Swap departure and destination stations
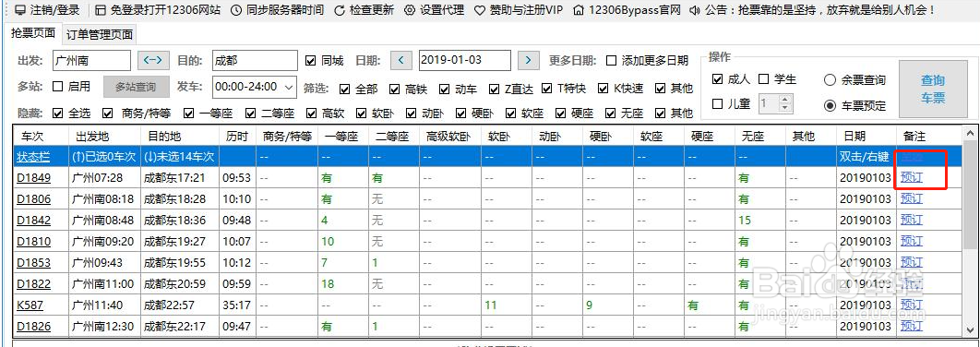 pos(153,60)
